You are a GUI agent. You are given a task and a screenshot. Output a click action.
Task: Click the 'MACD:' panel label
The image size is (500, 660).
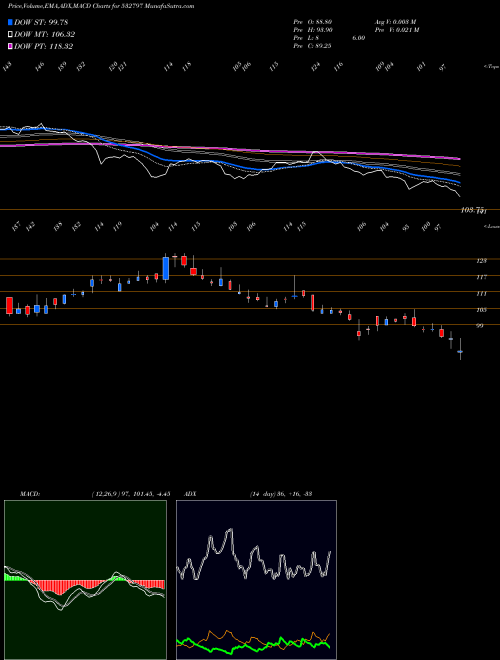pos(29,493)
